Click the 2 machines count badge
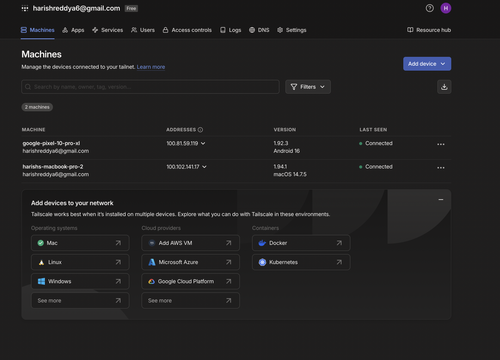 point(37,107)
